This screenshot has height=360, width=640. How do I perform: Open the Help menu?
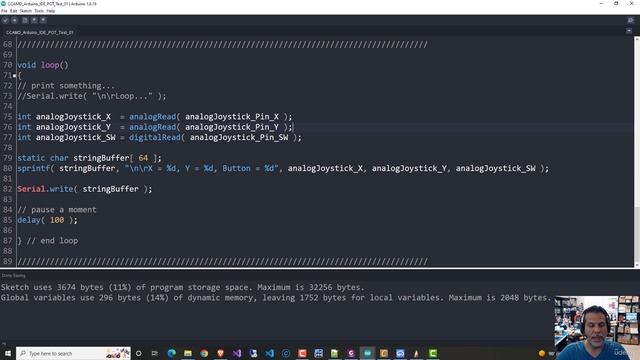click(51, 11)
